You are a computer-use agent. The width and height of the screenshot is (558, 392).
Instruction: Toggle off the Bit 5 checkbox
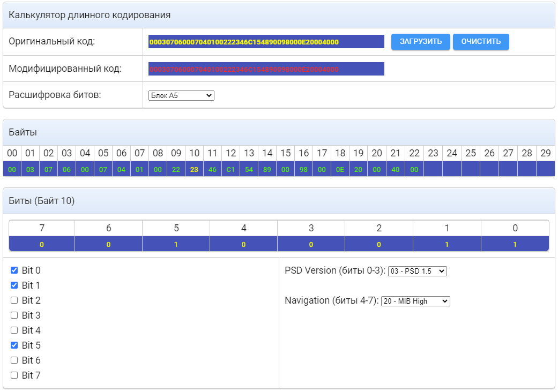(x=14, y=345)
